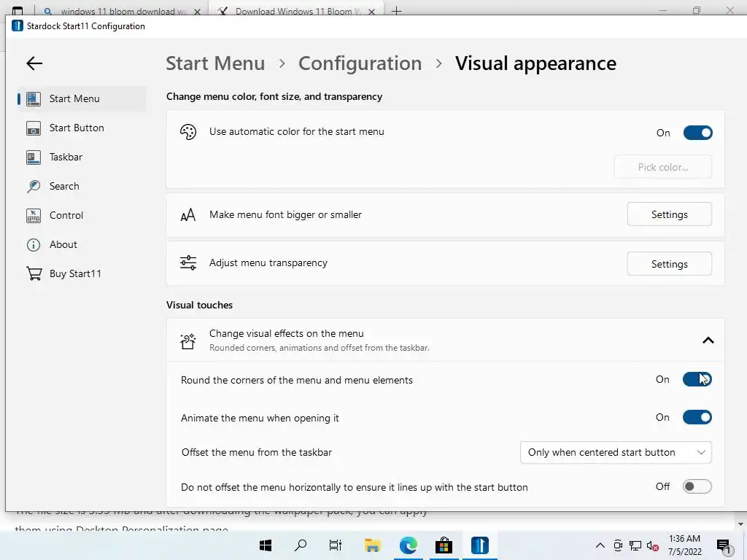The image size is (747, 560).
Task: Select the Search magnifier sidebar icon
Action: tap(34, 186)
